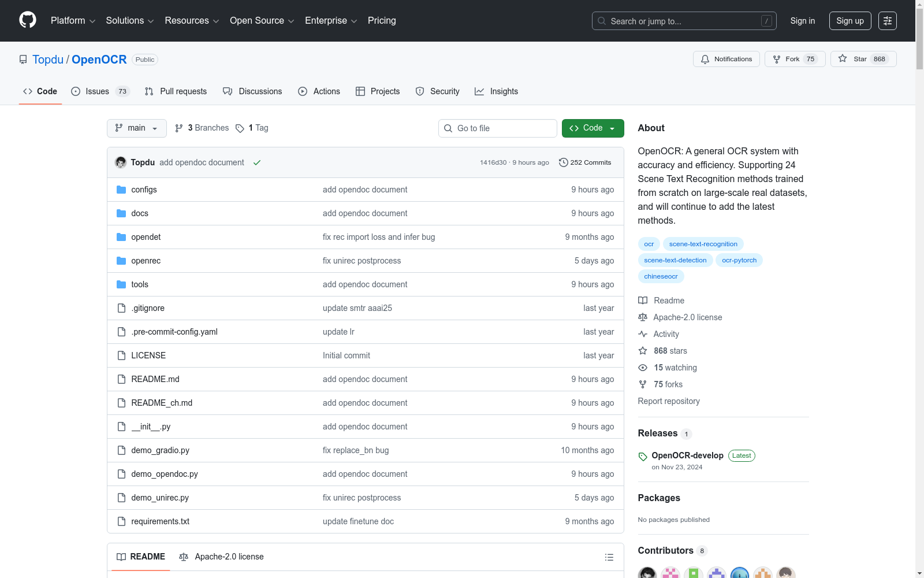The image size is (924, 578).
Task: Expand the Resources menu
Action: 192,21
